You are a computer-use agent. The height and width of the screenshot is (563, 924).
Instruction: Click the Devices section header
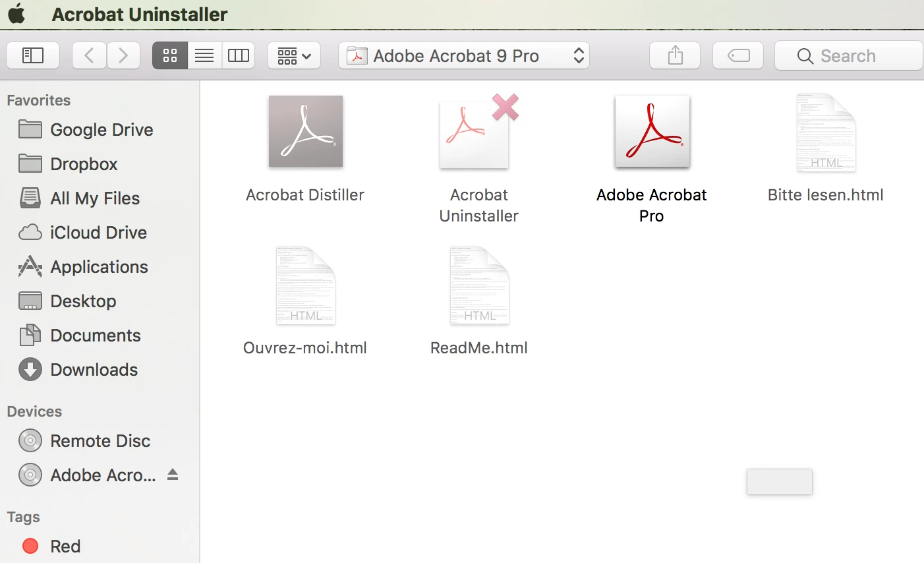coord(34,411)
